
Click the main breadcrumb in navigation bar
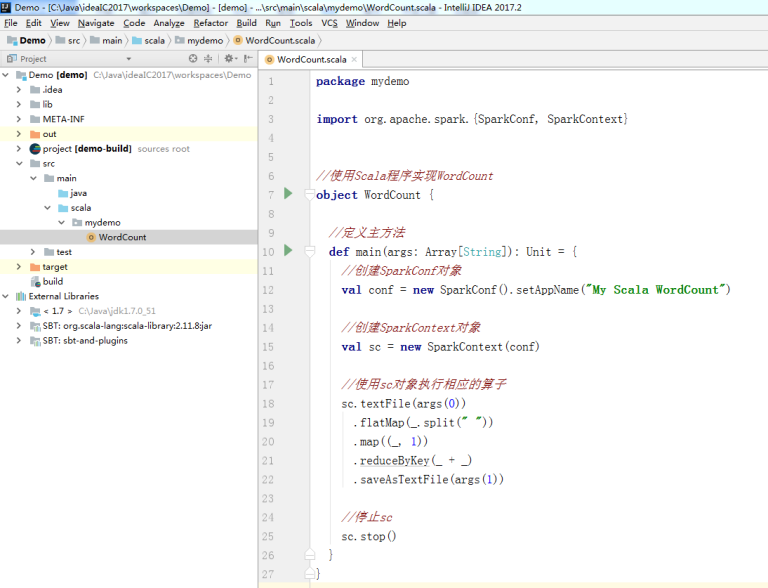coord(106,41)
